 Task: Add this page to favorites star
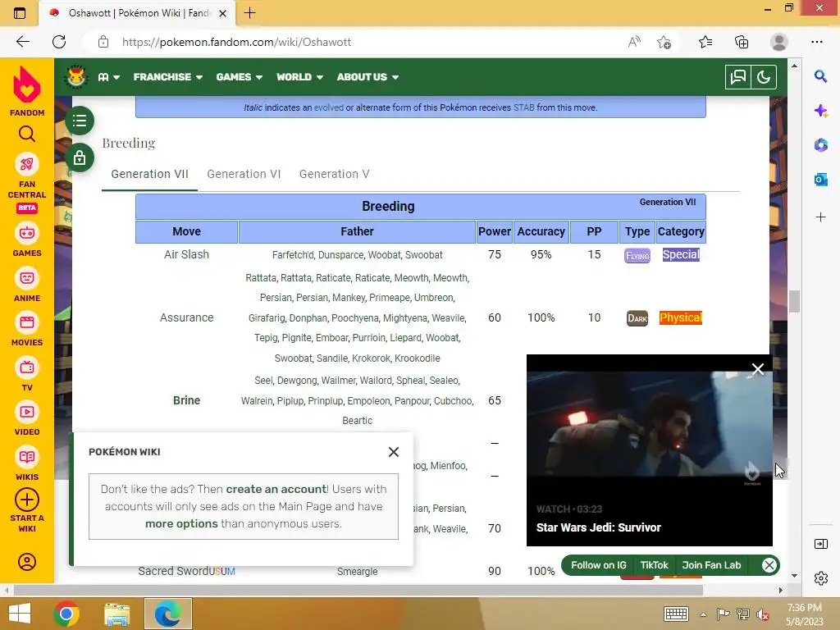pos(664,42)
